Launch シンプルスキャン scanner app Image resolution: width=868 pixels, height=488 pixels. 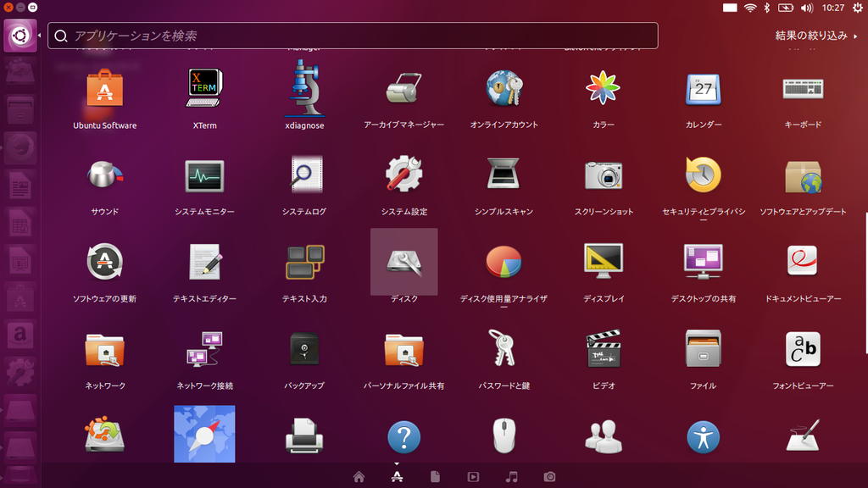pos(504,175)
